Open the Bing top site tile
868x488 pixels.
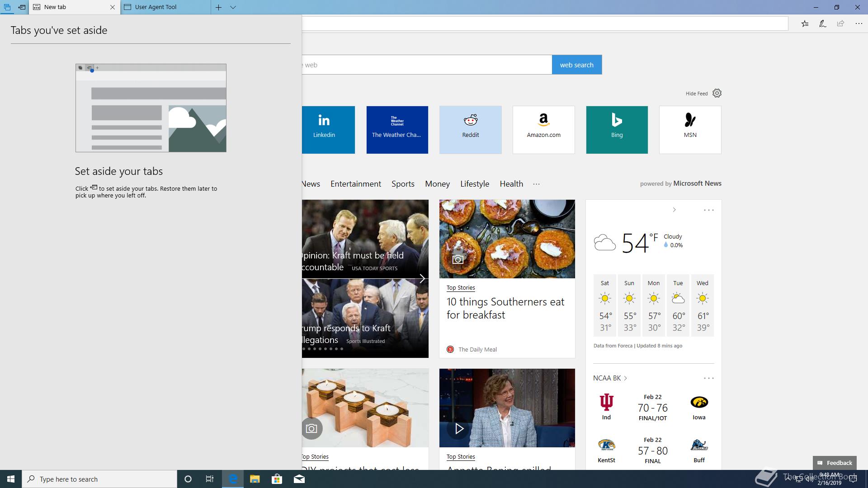coord(617,130)
